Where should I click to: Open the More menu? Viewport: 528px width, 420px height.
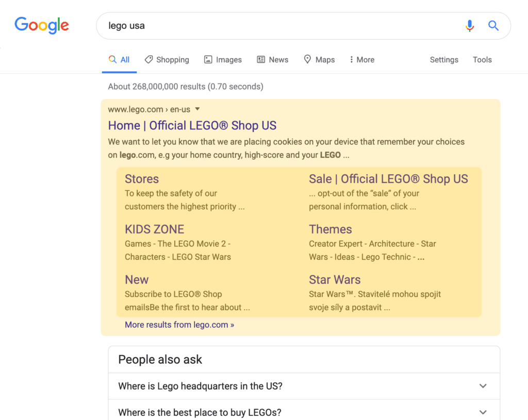click(x=362, y=60)
